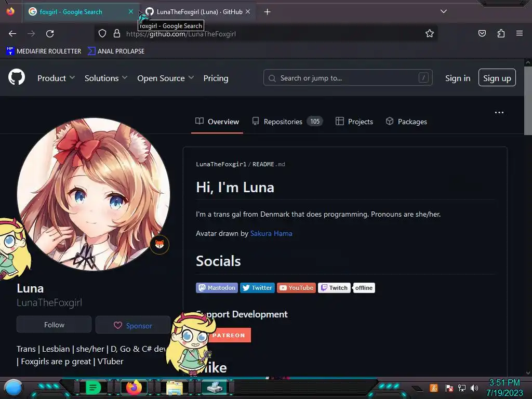532x399 pixels.
Task: Click the fox emoji status badge
Action: point(159,244)
